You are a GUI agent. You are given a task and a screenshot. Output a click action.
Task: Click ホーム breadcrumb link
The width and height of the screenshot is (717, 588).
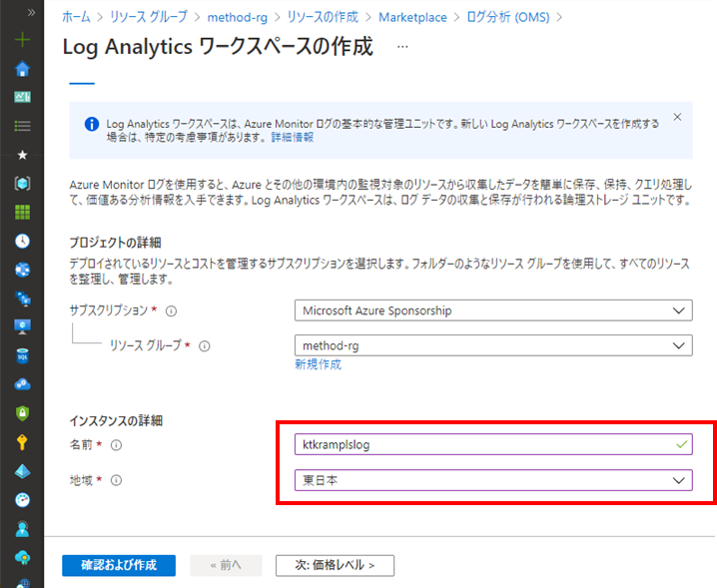tap(76, 17)
